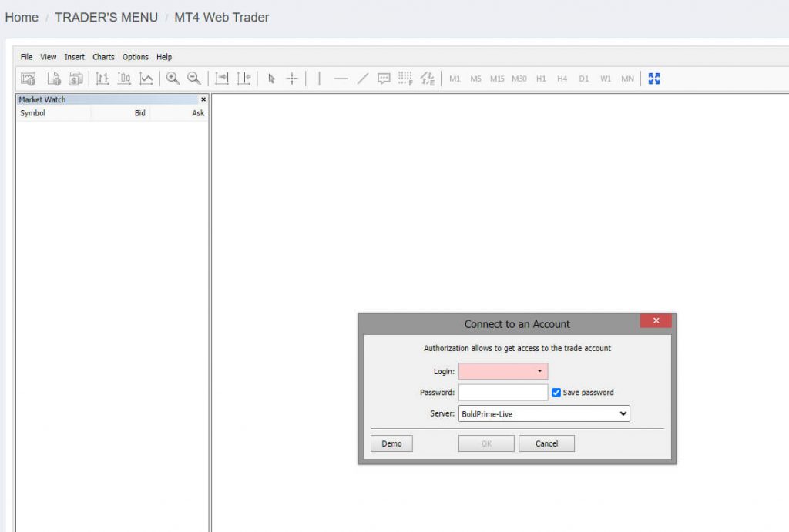This screenshot has width=789, height=532.
Task: Go to the Home breadcrumb link
Action: point(22,17)
